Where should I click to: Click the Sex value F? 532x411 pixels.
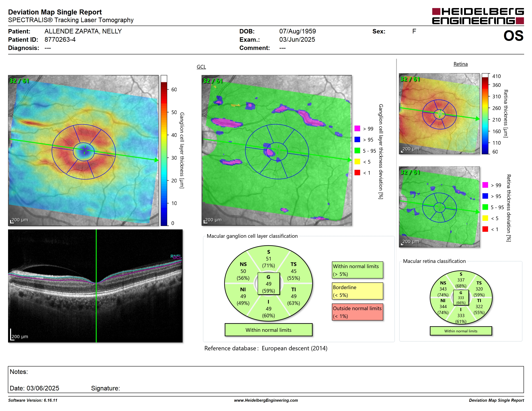tap(414, 31)
